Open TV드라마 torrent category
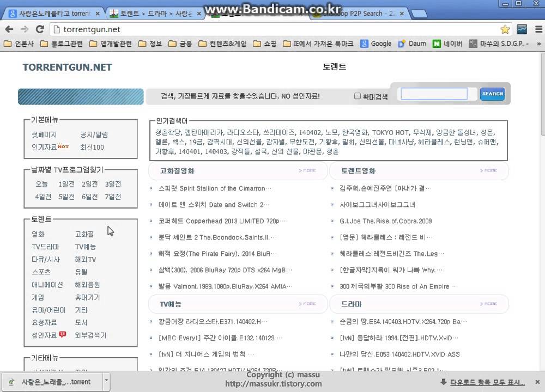The width and height of the screenshot is (545, 392). coord(46,247)
